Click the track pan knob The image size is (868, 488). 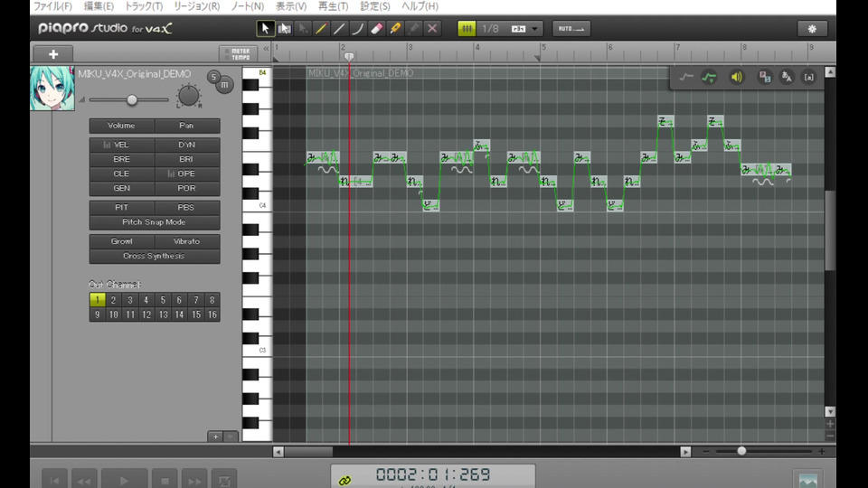(189, 96)
